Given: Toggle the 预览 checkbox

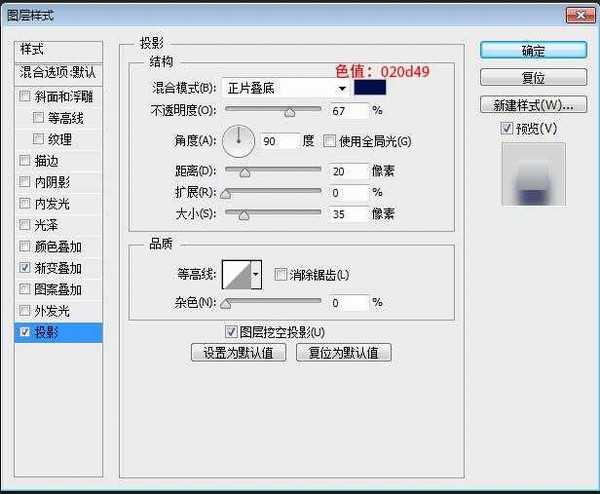Looking at the screenshot, I should point(507,129).
